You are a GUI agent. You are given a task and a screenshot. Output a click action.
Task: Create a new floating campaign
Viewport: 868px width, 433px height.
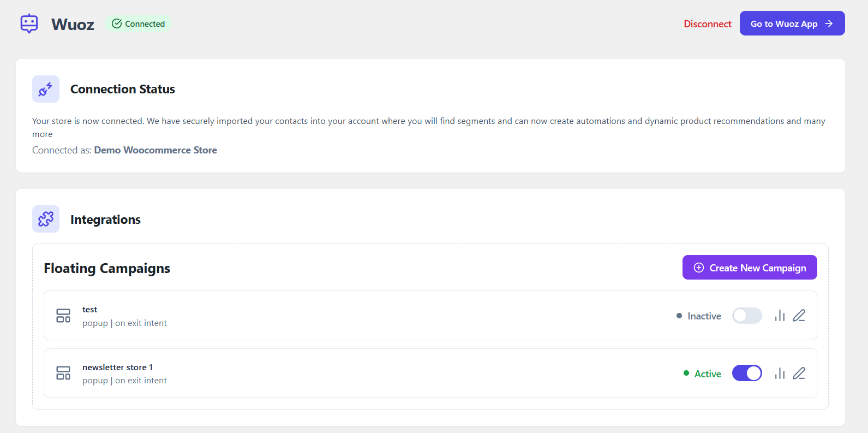coord(750,268)
